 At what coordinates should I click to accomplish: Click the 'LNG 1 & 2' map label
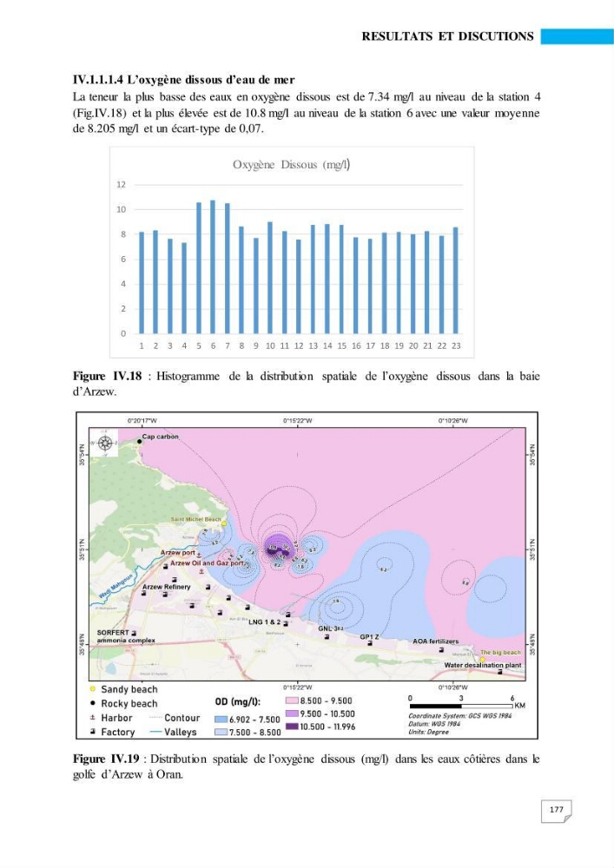[264, 622]
